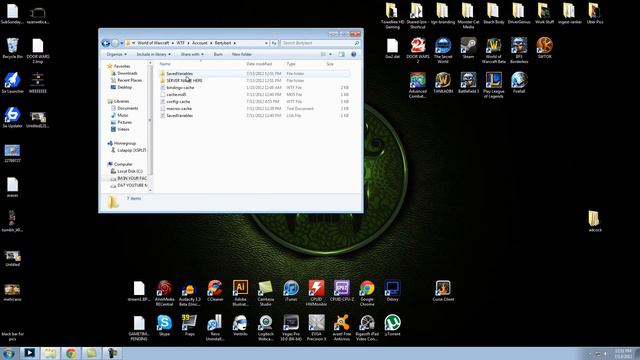Select the Curse Client desktop icon
The width and height of the screenshot is (640, 360).
coord(443,291)
